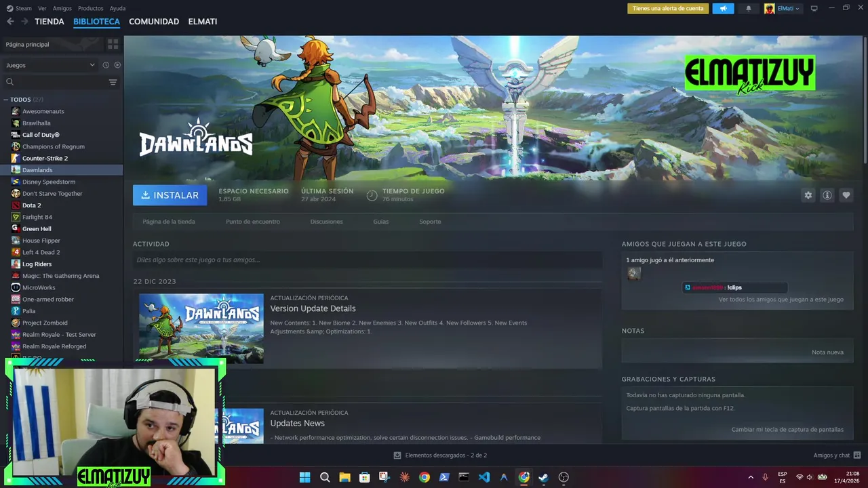Open Página de la tienda tab
The image size is (868, 488).
click(x=169, y=222)
